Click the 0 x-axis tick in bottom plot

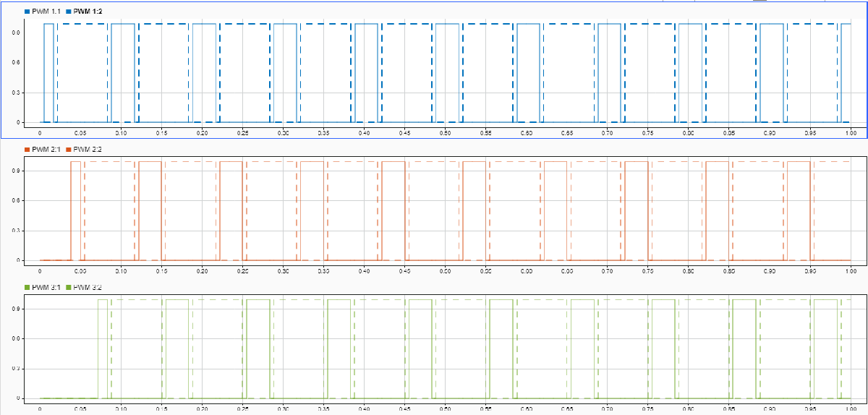[x=40, y=409]
